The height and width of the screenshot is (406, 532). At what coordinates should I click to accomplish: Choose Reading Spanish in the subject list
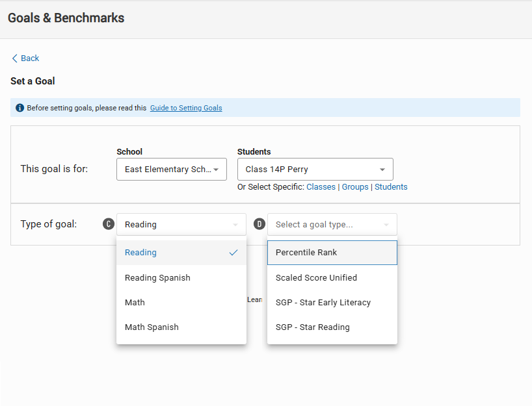point(157,277)
